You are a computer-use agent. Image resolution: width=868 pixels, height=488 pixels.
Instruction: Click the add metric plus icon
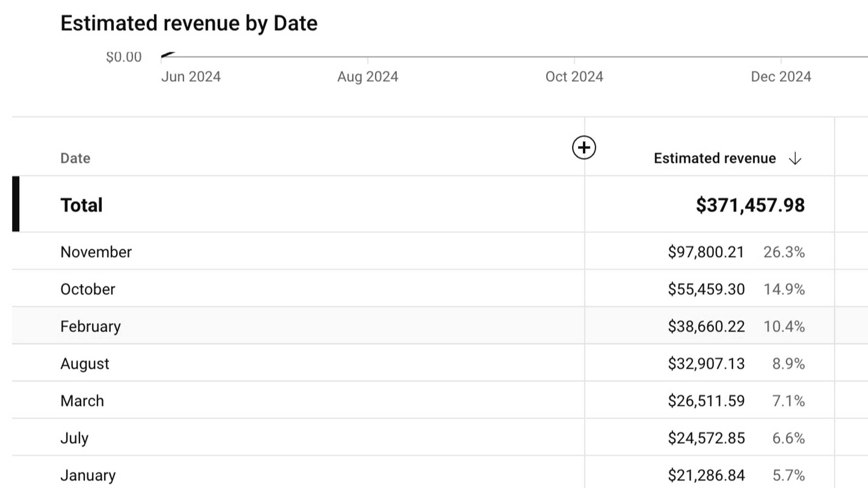coord(584,147)
